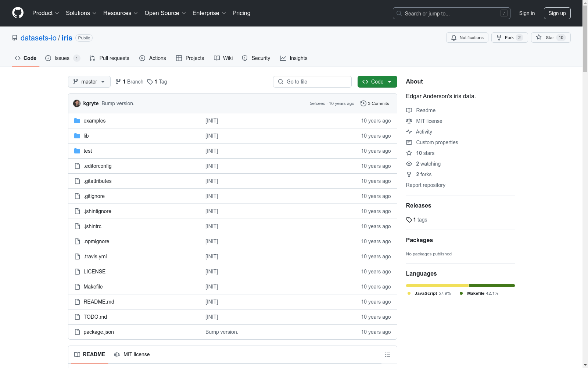Open the green Code dropdown button

click(x=377, y=82)
